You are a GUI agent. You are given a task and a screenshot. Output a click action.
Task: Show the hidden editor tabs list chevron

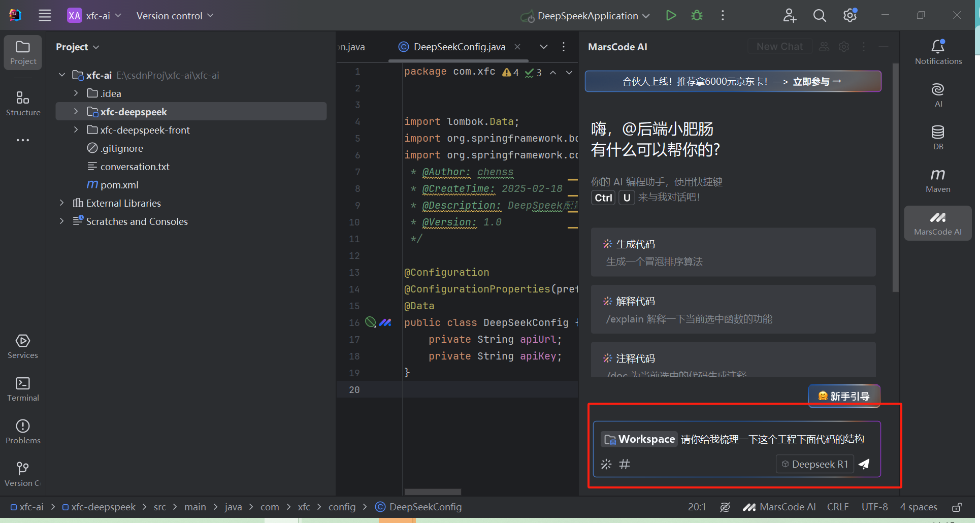coord(543,47)
